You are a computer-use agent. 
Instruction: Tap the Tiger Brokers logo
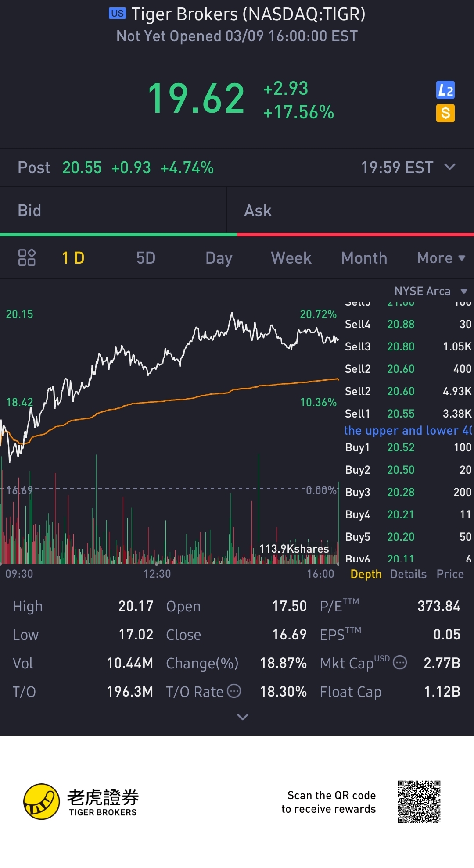click(81, 802)
